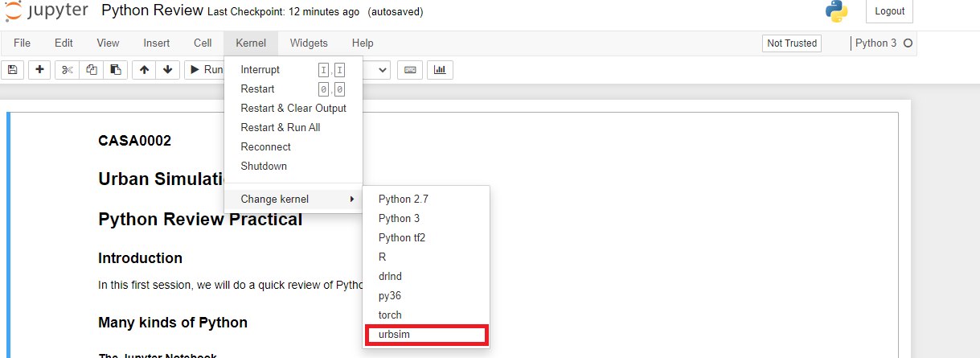
Task: Click the Jupyter logo
Action: [47, 11]
